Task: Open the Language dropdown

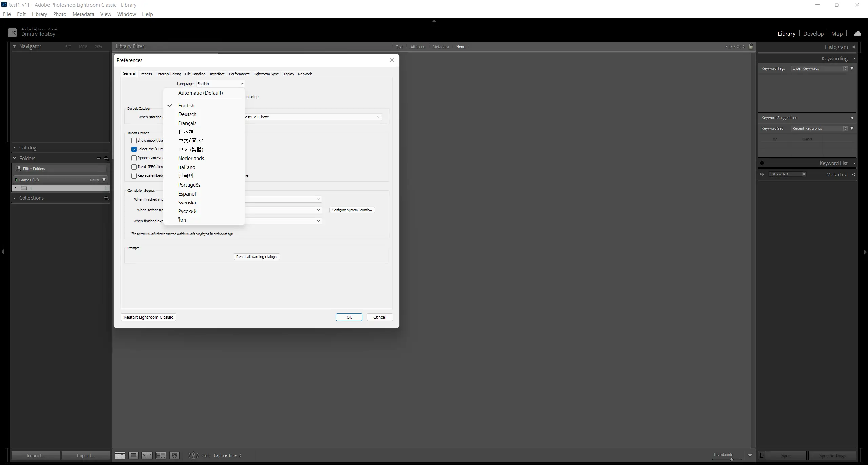Action: click(220, 84)
